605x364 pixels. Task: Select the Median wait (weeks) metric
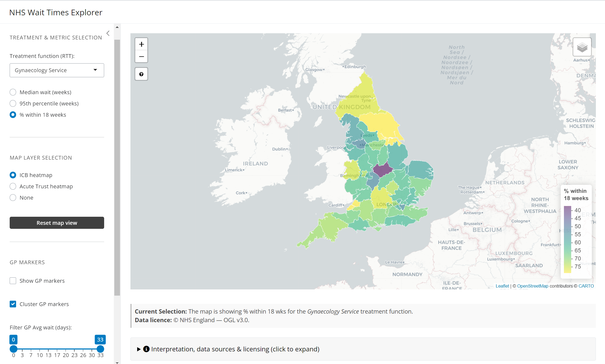pos(13,92)
